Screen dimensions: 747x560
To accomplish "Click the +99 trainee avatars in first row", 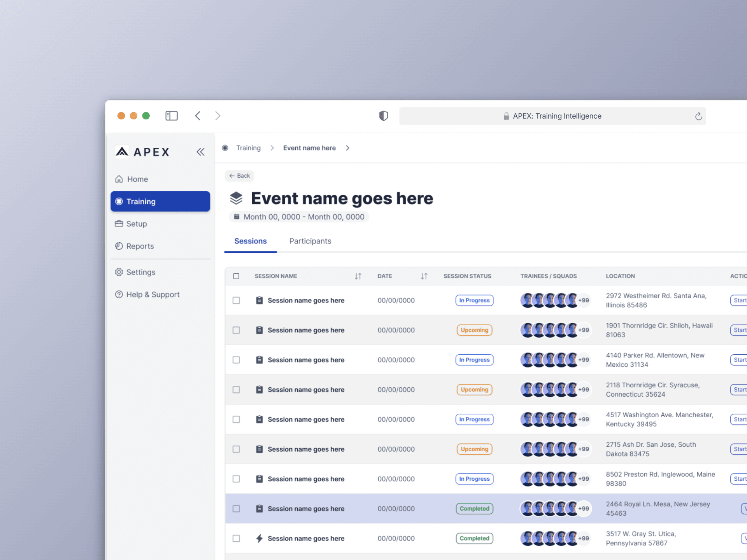I will pyautogui.click(x=583, y=300).
